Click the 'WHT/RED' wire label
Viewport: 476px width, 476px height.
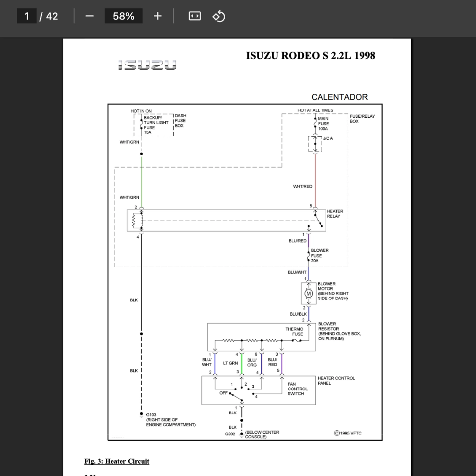pyautogui.click(x=302, y=186)
